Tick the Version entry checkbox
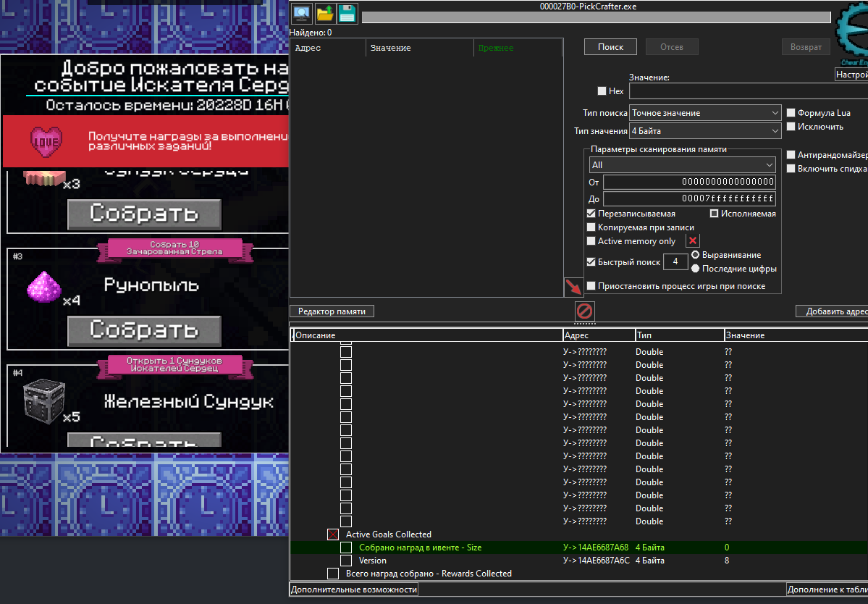868x604 pixels. click(346, 561)
